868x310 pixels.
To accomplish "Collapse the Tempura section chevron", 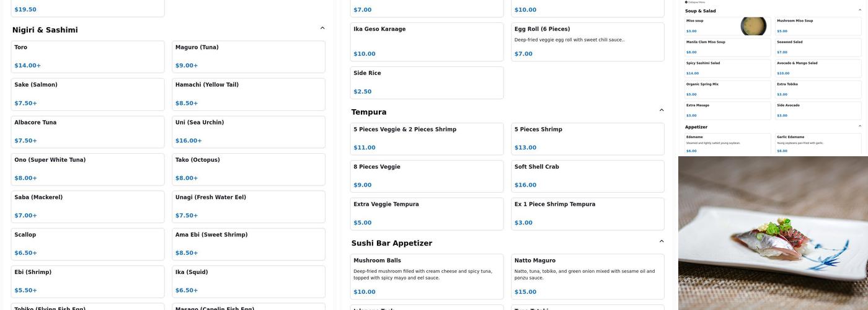I will (x=662, y=110).
